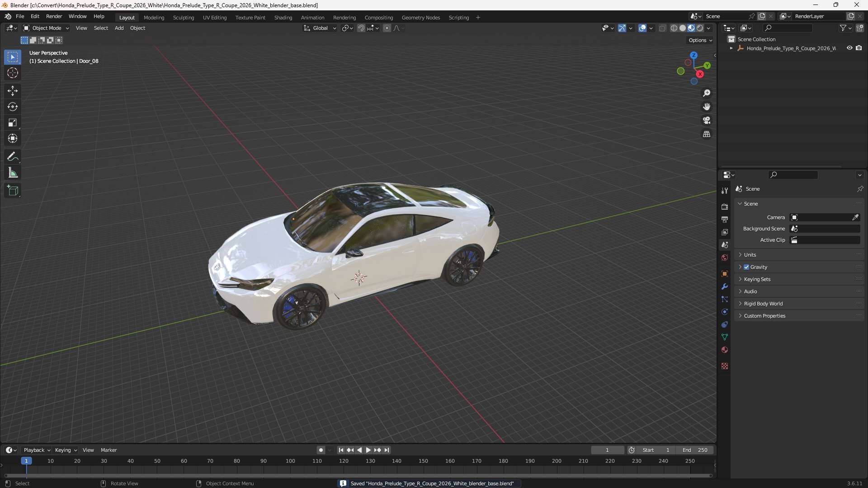Pick the Add Cube tool
868x488 pixels.
pos(13,191)
